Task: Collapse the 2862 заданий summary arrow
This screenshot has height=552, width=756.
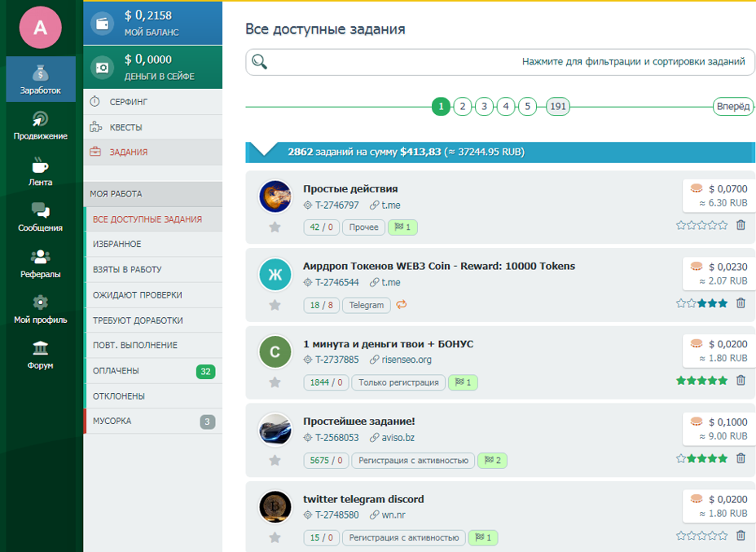Action: (264, 149)
